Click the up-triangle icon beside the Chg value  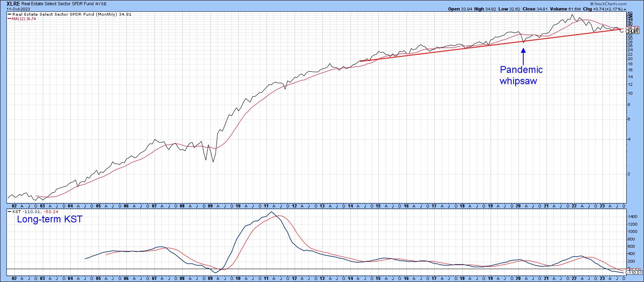click(x=625, y=8)
